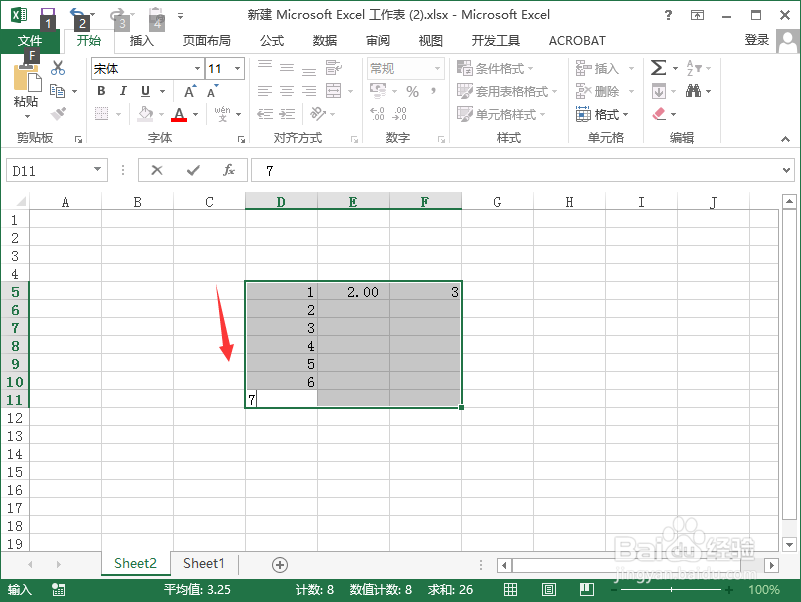Switch to the Sheet1 worksheet tab
The width and height of the screenshot is (801, 602).
click(x=203, y=564)
